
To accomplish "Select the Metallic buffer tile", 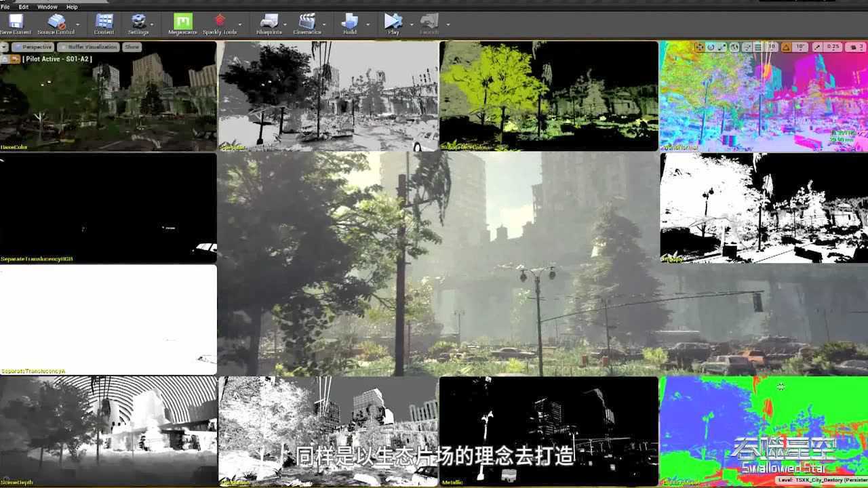I will click(x=549, y=432).
